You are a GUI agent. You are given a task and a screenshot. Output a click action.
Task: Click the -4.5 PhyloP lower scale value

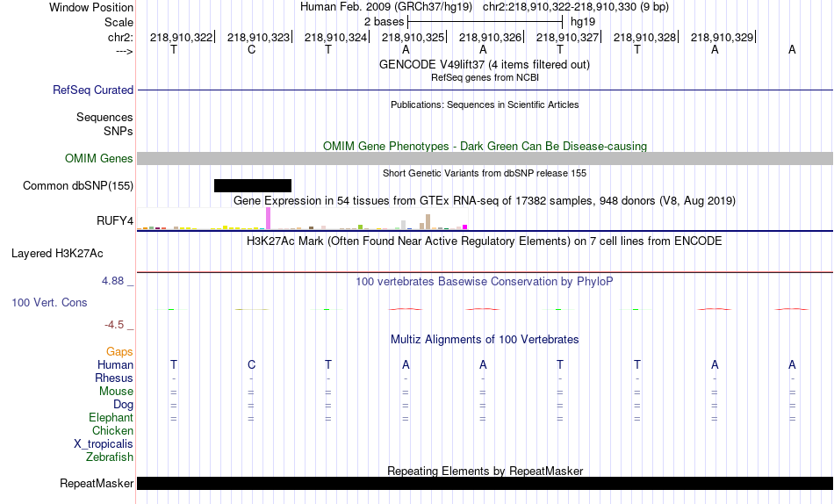tap(114, 325)
